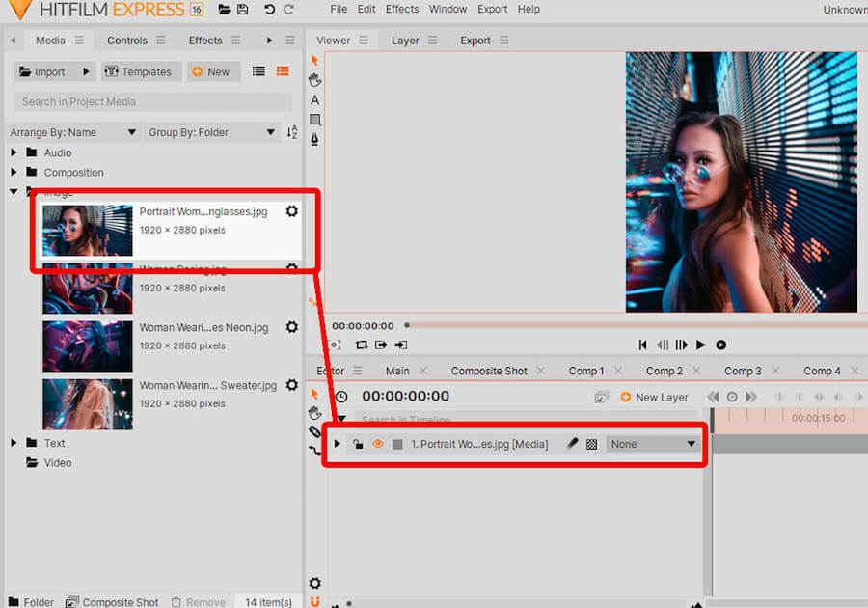This screenshot has height=608, width=868.
Task: Select the arrow selection tool beside the viewer
Action: [313, 60]
